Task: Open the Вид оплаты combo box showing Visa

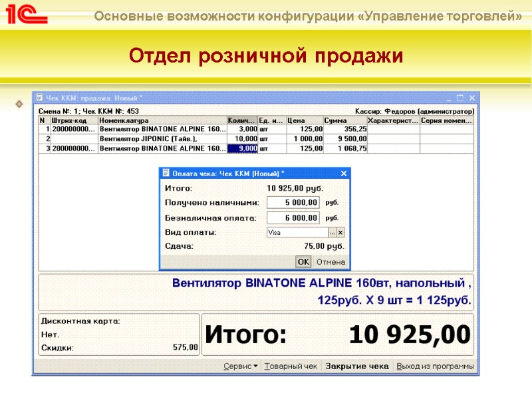Action: [299, 233]
